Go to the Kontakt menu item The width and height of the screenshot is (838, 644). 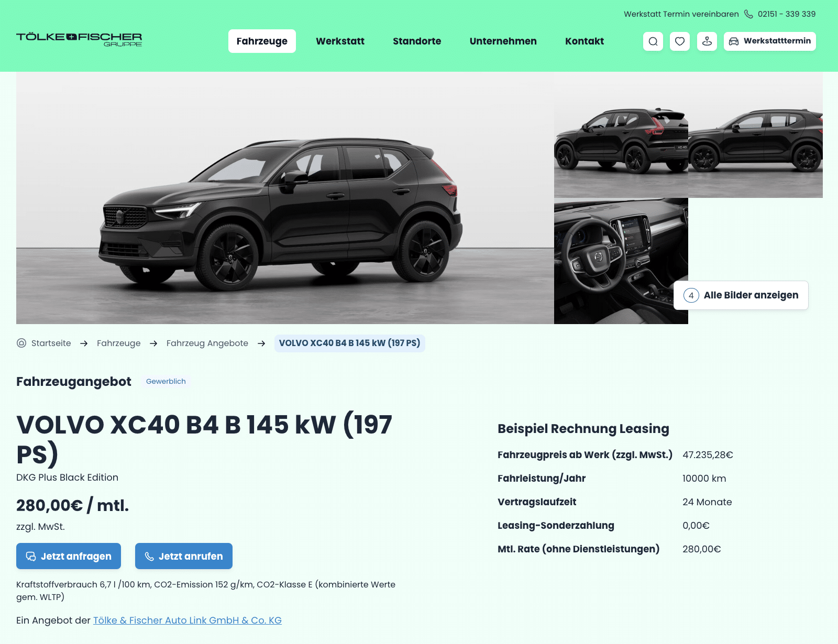pos(585,41)
